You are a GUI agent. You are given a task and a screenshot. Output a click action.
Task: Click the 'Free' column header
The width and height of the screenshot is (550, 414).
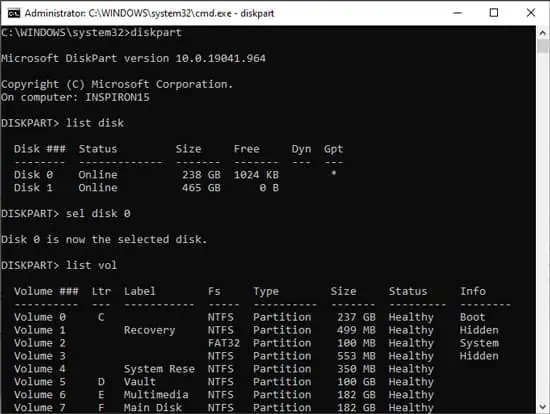click(x=247, y=149)
